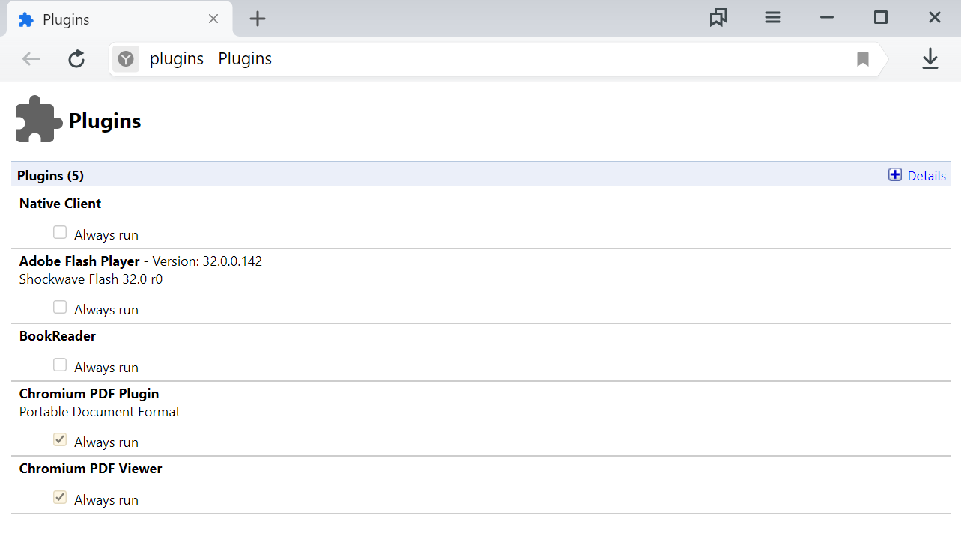
Task: Click the Yandex site icon in address bar
Action: [126, 59]
